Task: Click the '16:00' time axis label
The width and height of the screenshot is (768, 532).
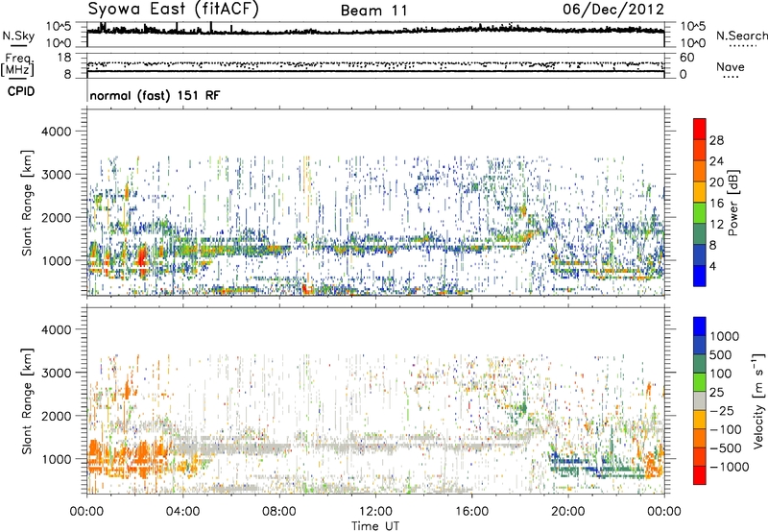Action: click(471, 512)
